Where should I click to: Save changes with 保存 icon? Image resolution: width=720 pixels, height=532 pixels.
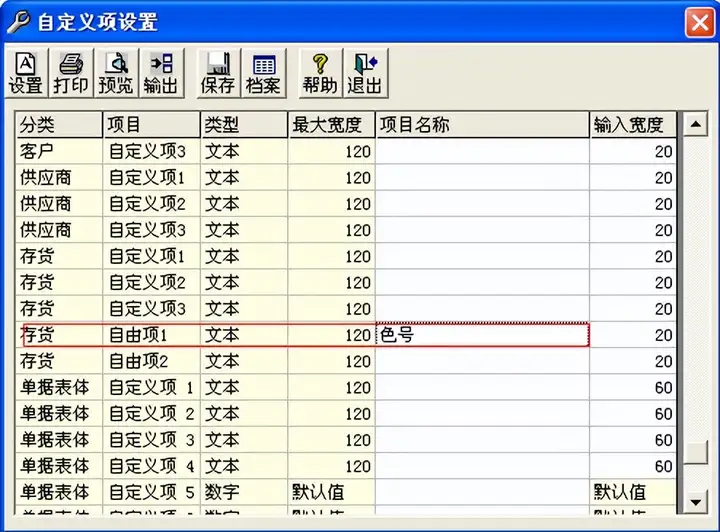point(219,73)
